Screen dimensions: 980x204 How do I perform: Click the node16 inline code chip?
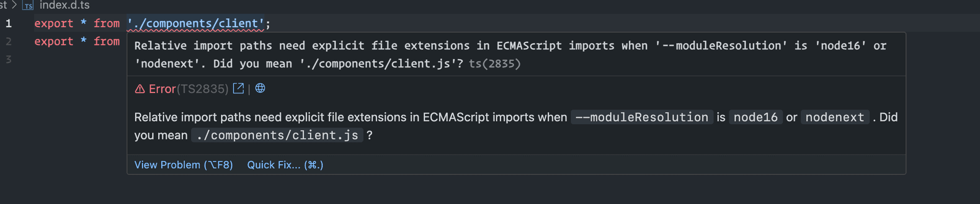coord(755,117)
